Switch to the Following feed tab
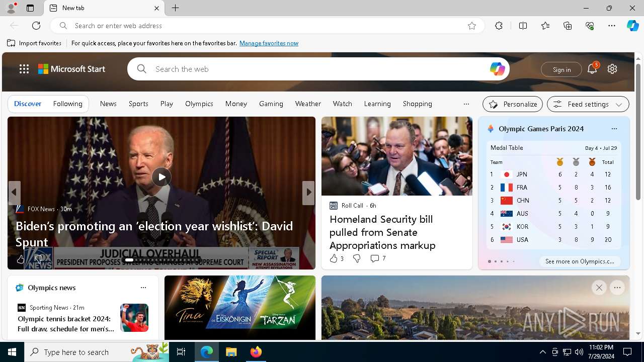Viewport: 644px width, 362px height. [x=68, y=104]
